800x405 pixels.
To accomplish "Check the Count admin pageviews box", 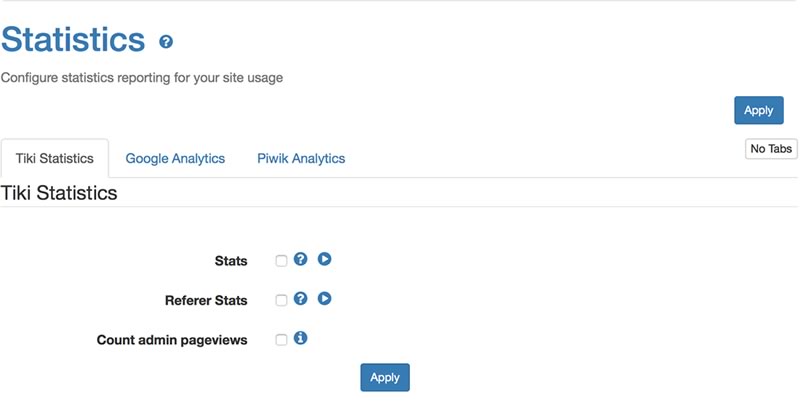I will point(281,340).
